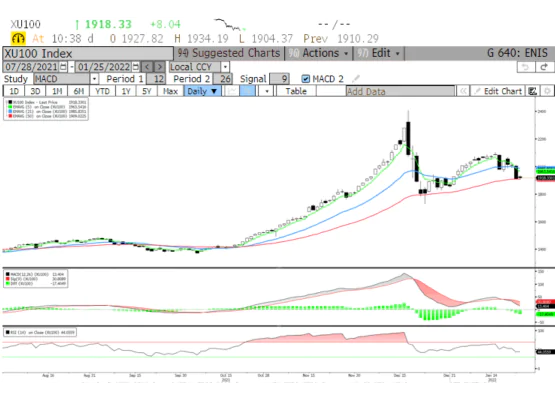Open the end date calendar picker
Screen dimensions: 555x400
[136, 67]
